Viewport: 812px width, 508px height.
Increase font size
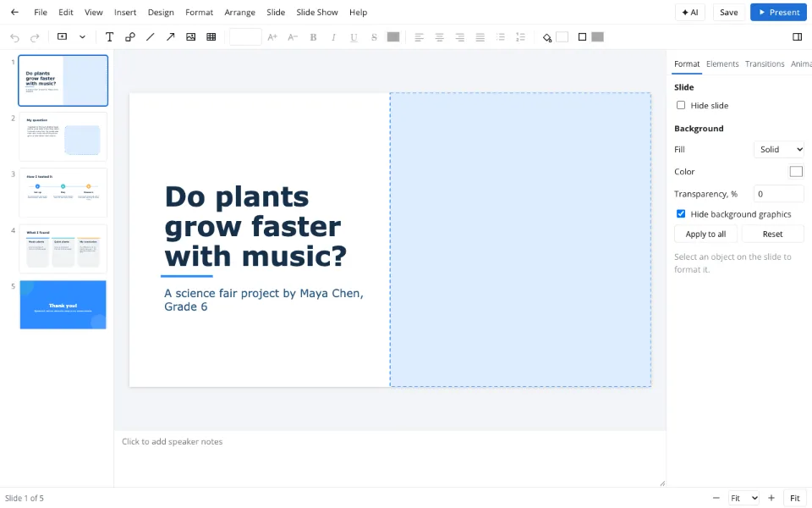272,36
